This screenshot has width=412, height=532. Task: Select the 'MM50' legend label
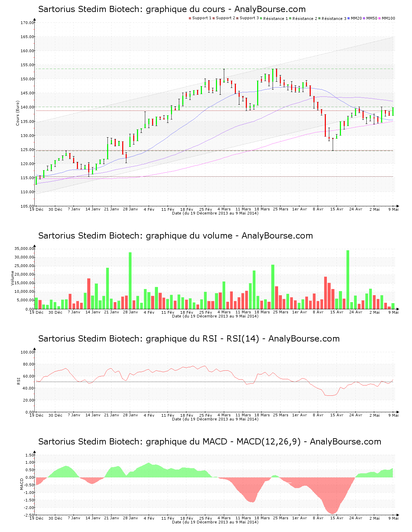[x=371, y=18]
